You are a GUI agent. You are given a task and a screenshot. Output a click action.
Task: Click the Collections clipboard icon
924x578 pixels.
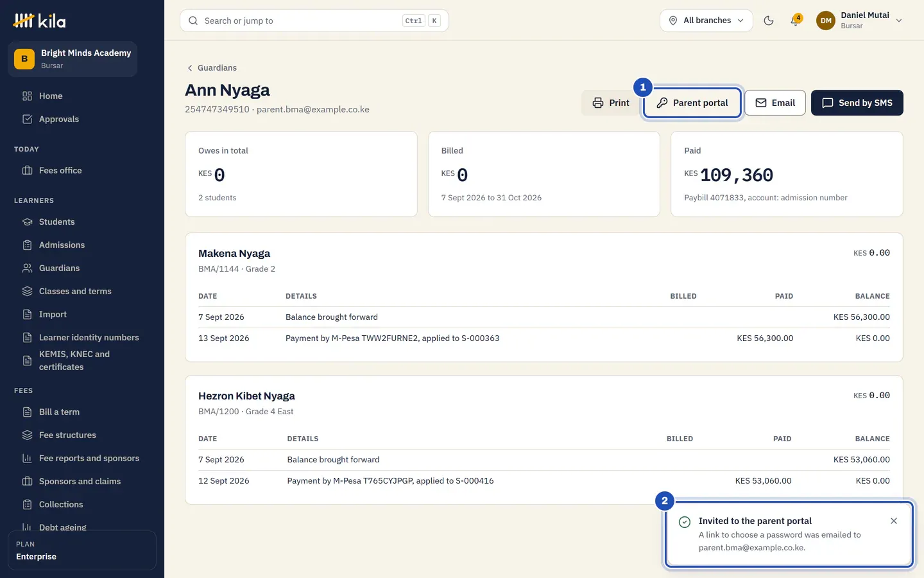click(27, 504)
